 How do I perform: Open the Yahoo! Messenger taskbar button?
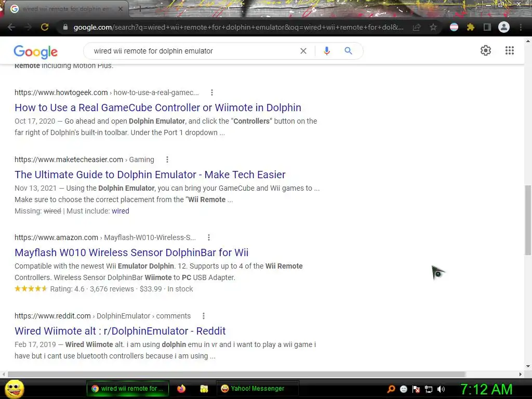(257, 389)
